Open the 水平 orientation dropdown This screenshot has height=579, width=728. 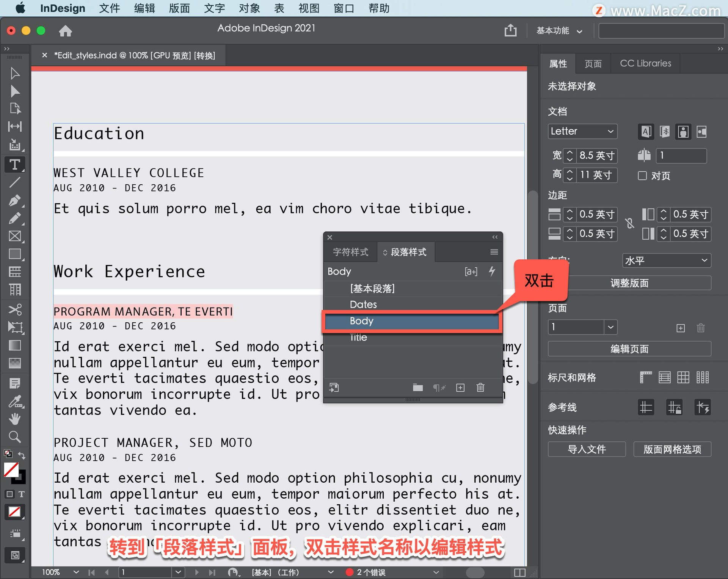coord(666,260)
